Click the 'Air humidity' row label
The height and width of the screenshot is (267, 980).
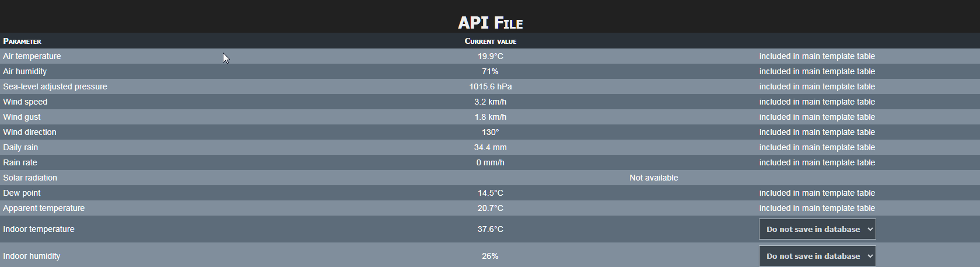point(25,71)
